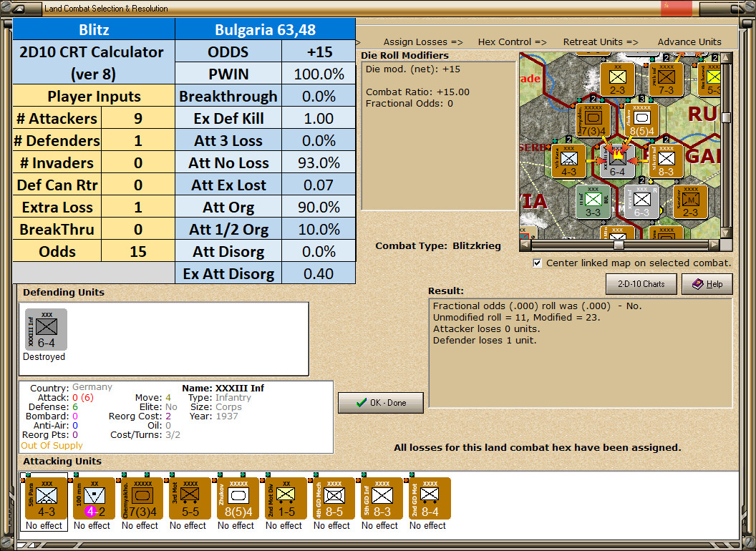Click the XXXX 2-3 'M' counter on map
The image size is (756, 551).
pos(690,203)
